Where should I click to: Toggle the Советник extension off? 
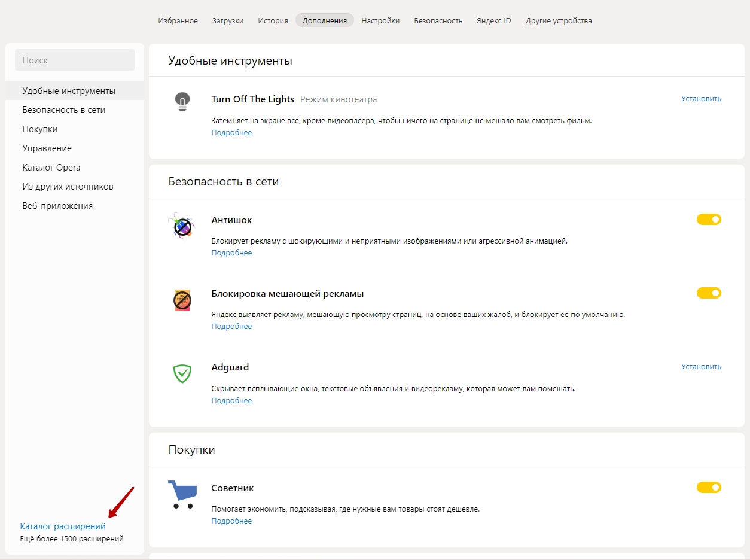(x=709, y=488)
